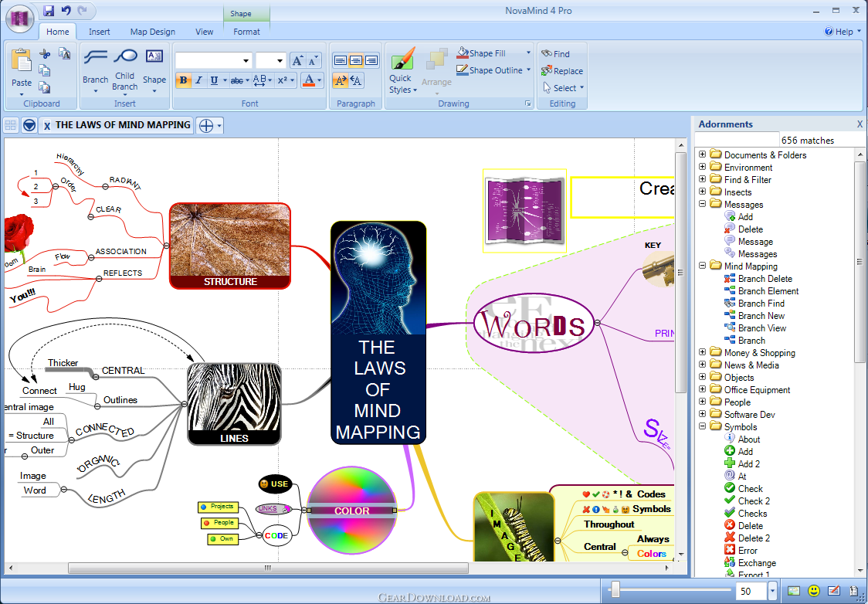Click the Adornments search field
The height and width of the screenshot is (604, 868).
click(x=737, y=140)
